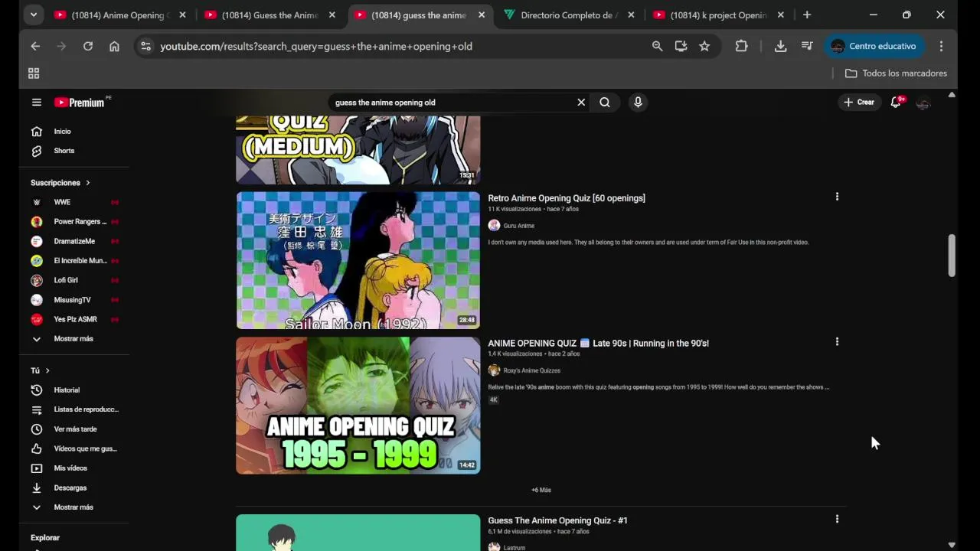This screenshot has height=551, width=980.
Task: Clear the search box with the X
Action: (581, 102)
